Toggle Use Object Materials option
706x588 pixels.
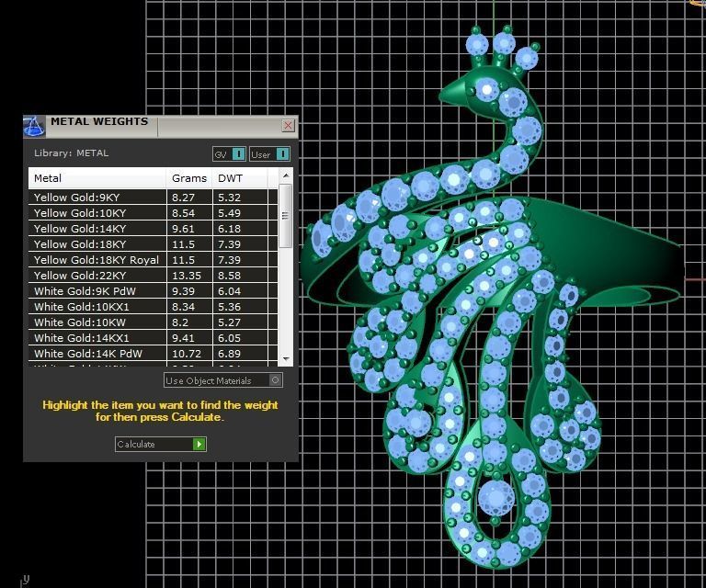tap(223, 380)
